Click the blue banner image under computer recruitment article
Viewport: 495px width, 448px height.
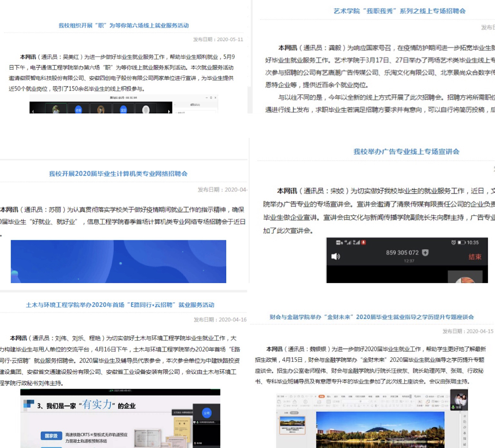tap(118, 261)
